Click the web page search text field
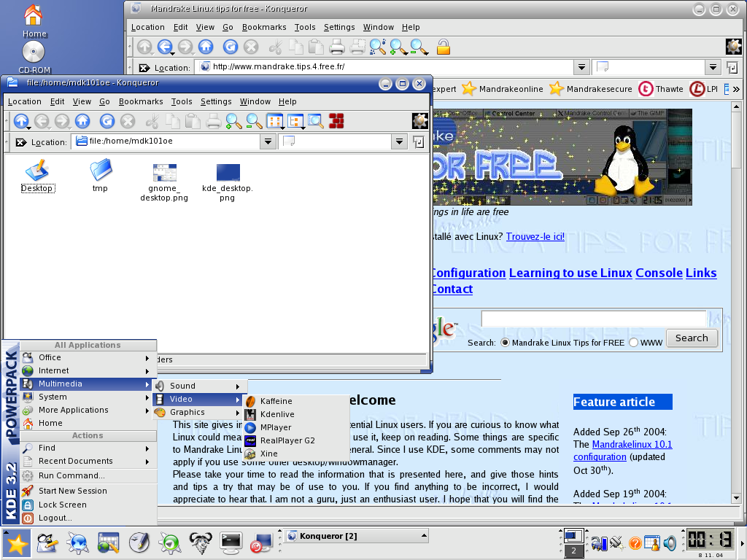The width and height of the screenshot is (747, 560). [x=594, y=319]
